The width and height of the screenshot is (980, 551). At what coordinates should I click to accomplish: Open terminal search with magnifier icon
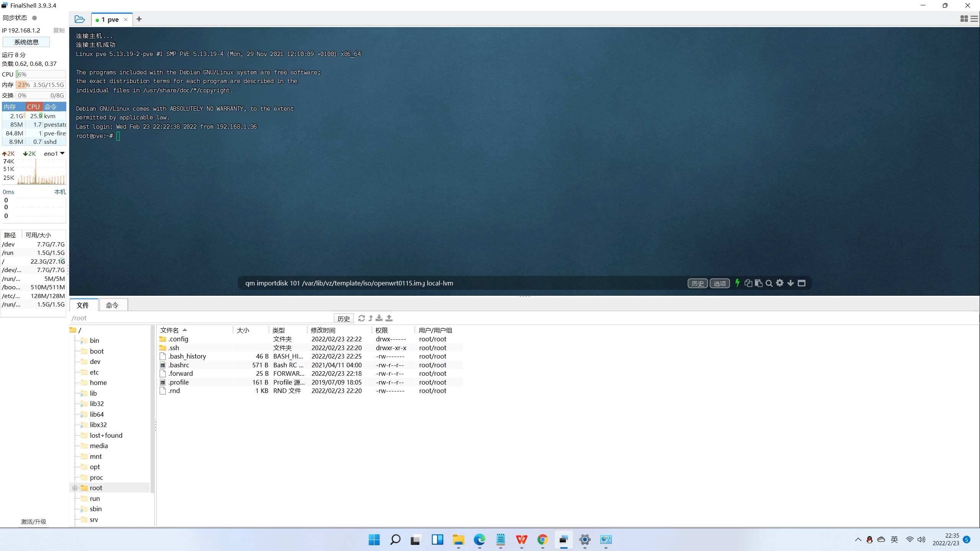click(769, 283)
